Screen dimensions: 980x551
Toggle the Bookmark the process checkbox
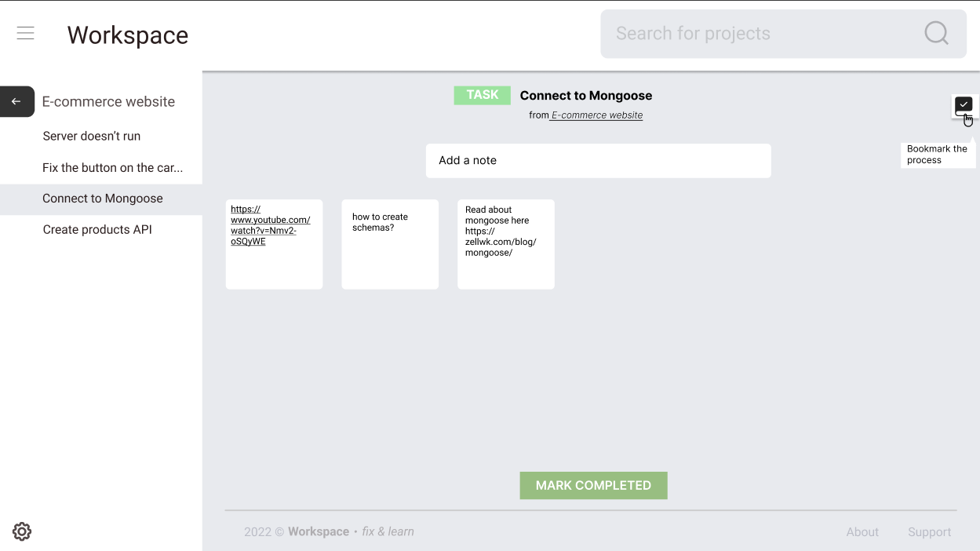(x=963, y=105)
